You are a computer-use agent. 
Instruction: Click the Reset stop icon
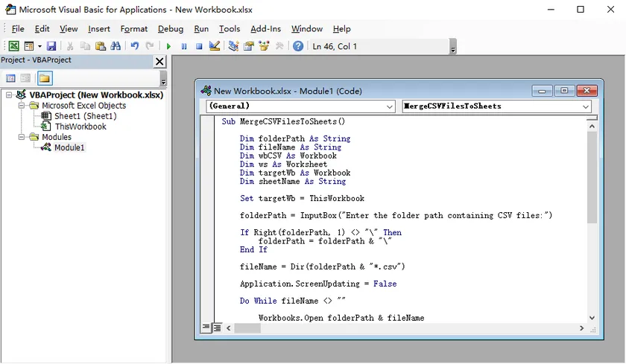[199, 46]
